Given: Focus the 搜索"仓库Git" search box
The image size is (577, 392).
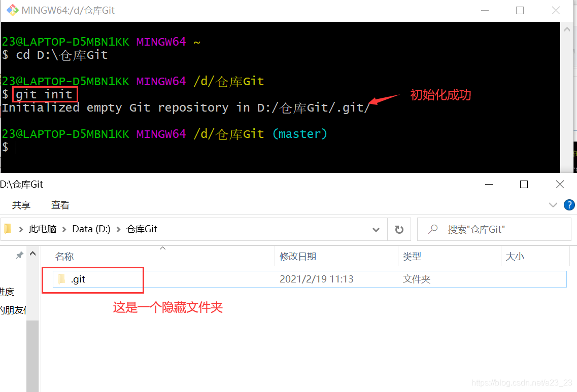Looking at the screenshot, I should tap(494, 229).
